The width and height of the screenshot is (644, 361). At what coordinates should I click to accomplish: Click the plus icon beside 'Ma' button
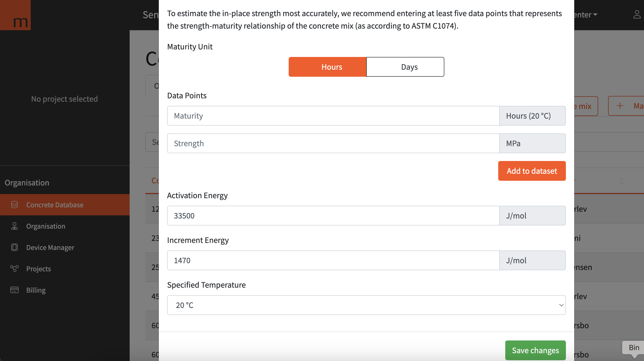(620, 106)
